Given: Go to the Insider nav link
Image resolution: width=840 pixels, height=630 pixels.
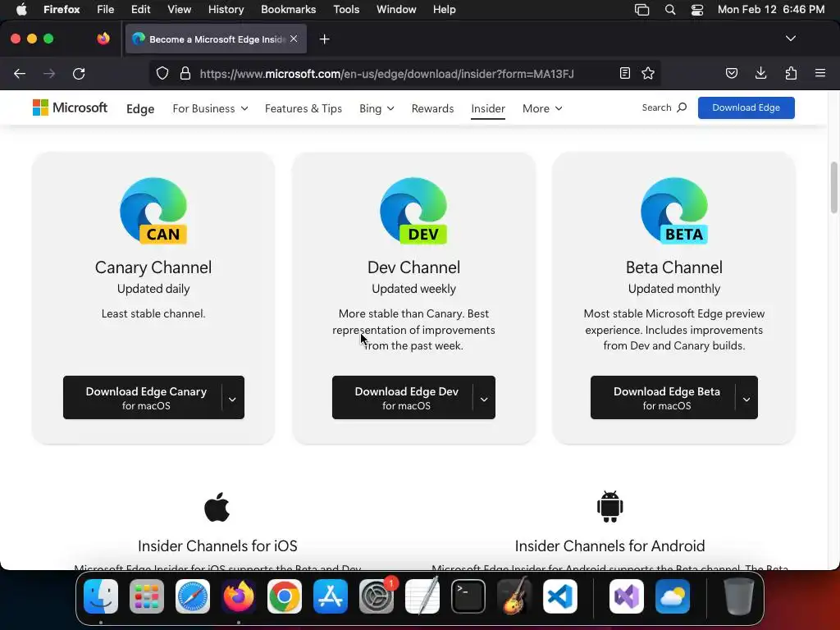Looking at the screenshot, I should (488, 109).
